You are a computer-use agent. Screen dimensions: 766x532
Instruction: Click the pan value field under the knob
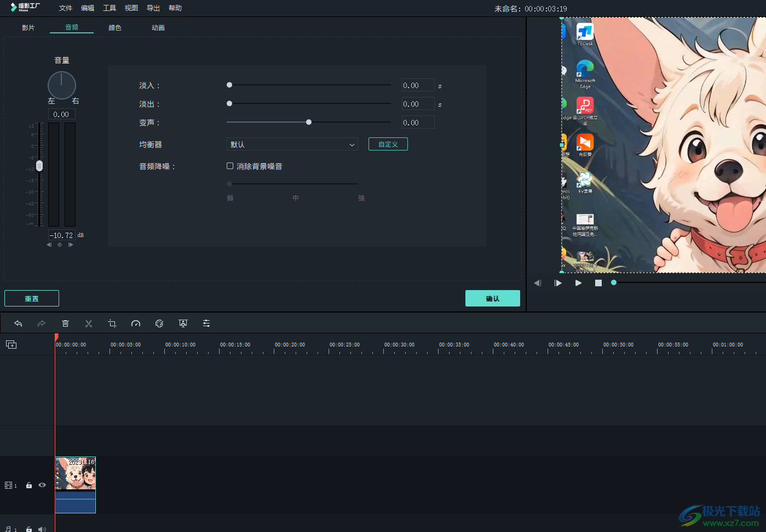pyautogui.click(x=62, y=114)
